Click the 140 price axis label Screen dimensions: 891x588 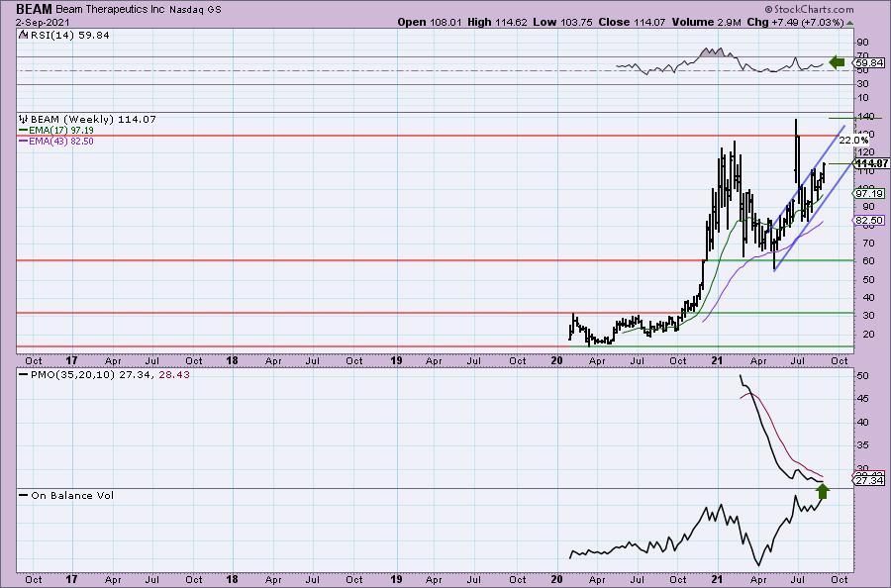pos(866,117)
